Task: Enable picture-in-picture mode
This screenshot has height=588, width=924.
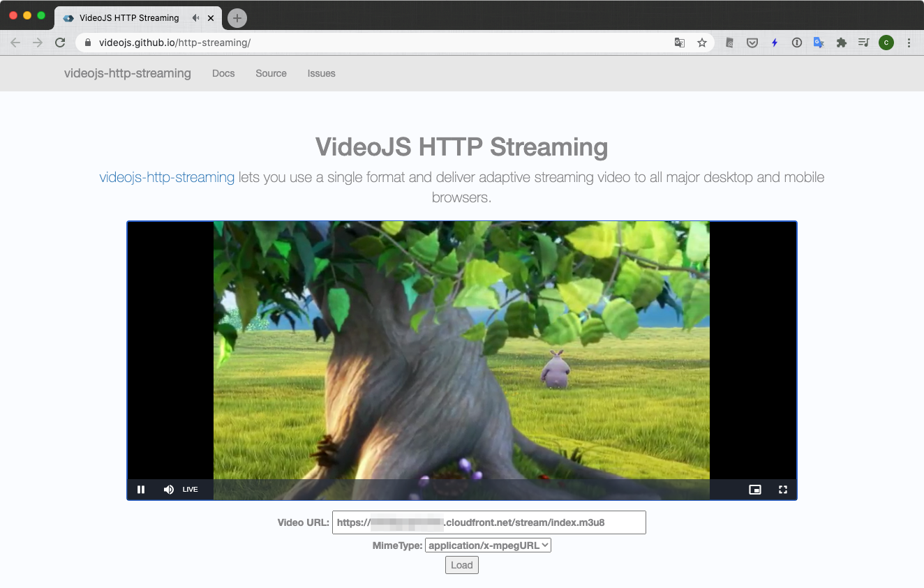Action: click(755, 490)
